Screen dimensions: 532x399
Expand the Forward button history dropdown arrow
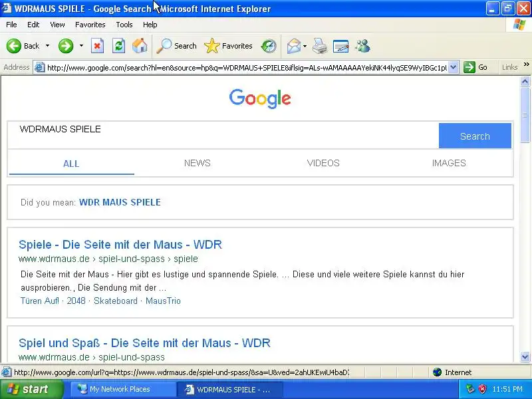pyautogui.click(x=81, y=45)
